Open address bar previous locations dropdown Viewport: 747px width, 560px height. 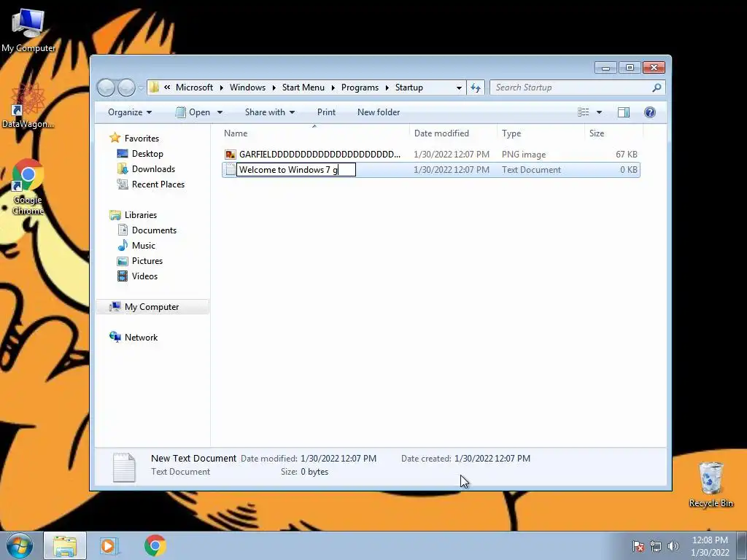pyautogui.click(x=459, y=87)
